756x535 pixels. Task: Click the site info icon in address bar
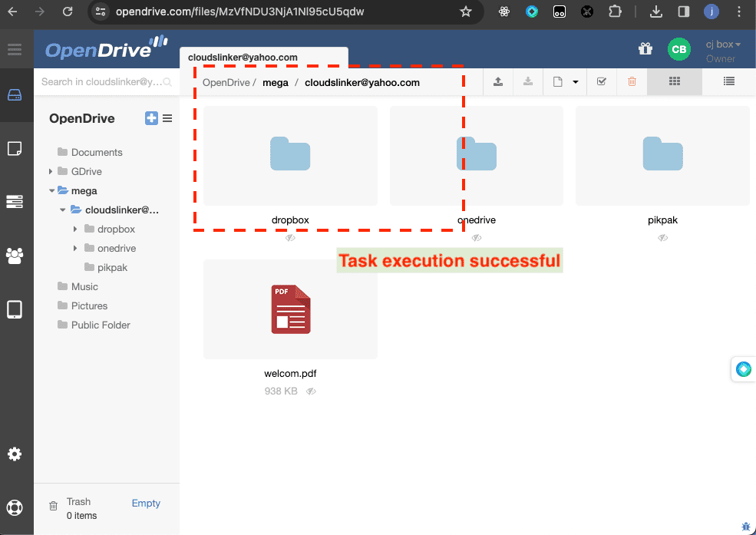(x=100, y=12)
